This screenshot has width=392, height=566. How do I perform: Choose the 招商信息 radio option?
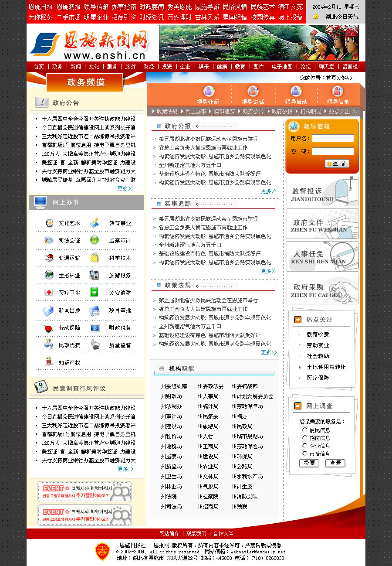(304, 438)
